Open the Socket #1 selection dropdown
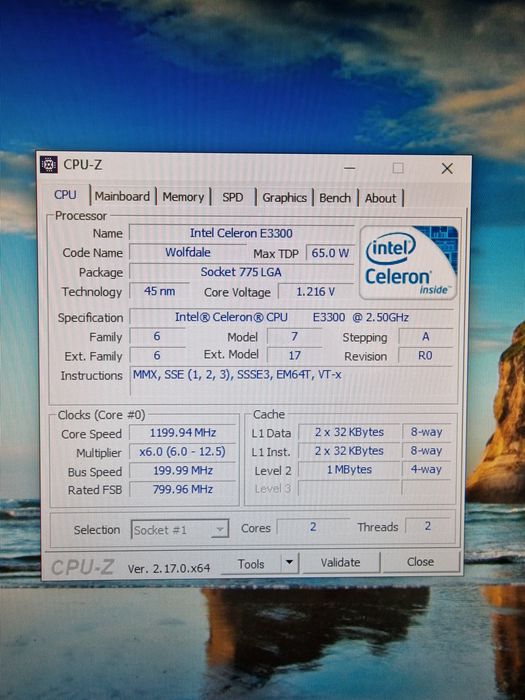525x700 pixels. tap(179, 530)
